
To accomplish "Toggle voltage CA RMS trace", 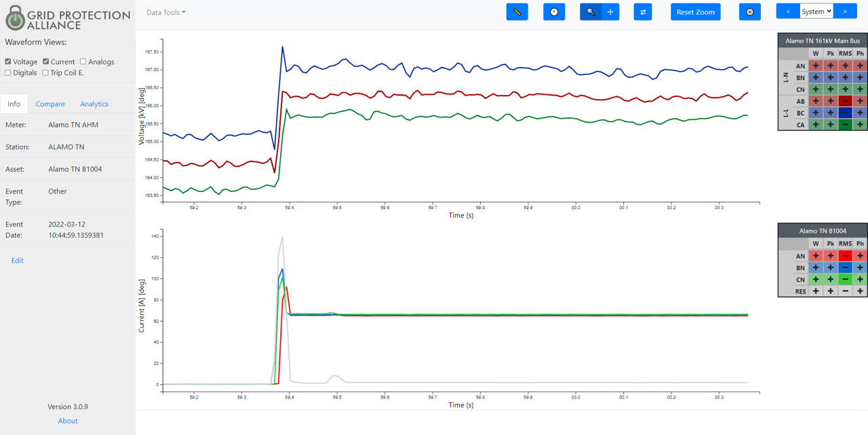I will pos(845,124).
